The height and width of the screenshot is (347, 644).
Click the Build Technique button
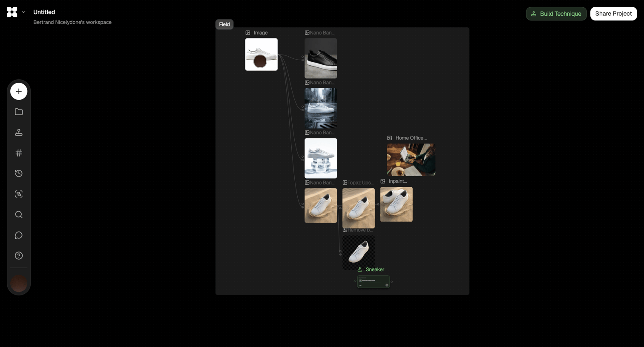pos(556,14)
